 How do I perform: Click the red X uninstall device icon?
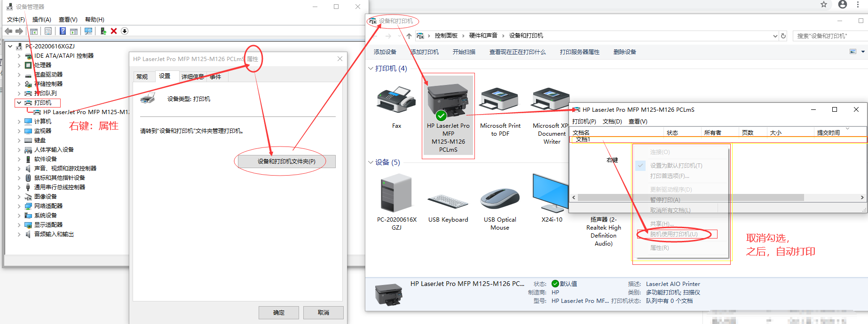tap(114, 31)
